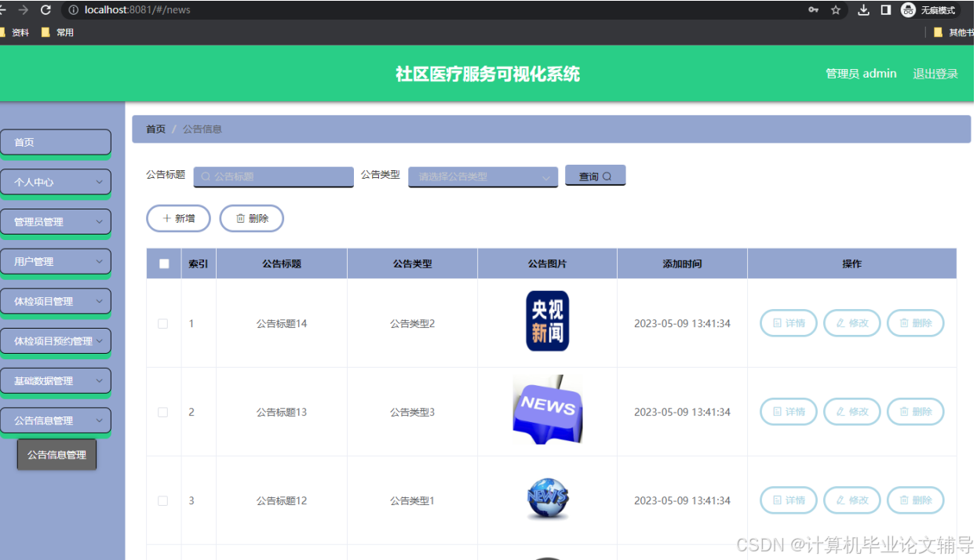Click the 无痕模式 incognito icon
The image size is (977, 560).
pyautogui.click(x=907, y=10)
